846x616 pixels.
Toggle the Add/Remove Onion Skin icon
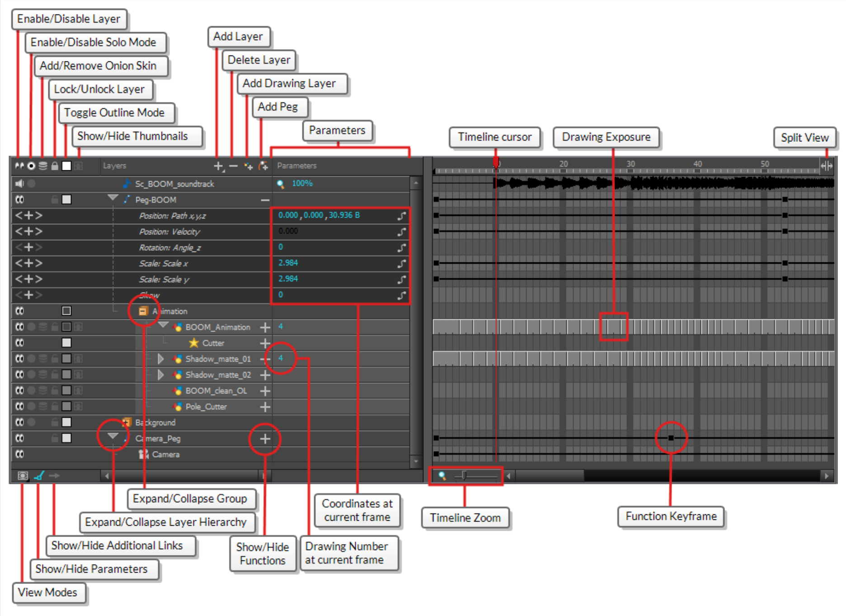(43, 166)
